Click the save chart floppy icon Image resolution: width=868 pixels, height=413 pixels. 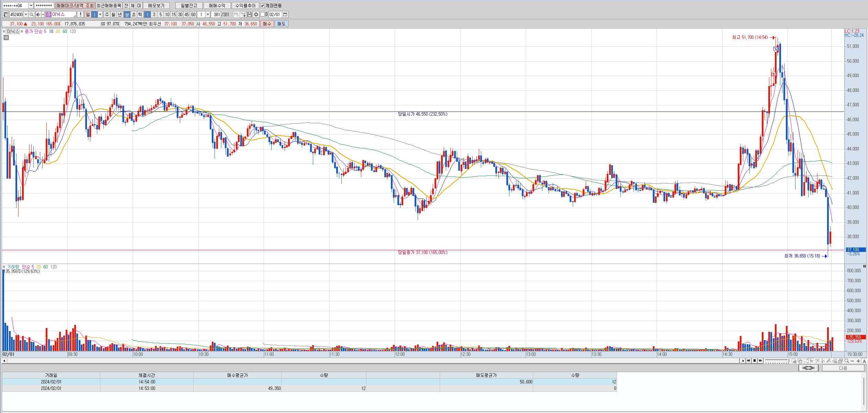(x=250, y=14)
